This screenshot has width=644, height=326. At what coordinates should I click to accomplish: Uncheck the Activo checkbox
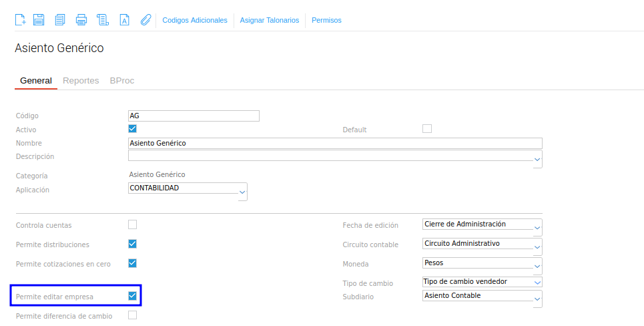132,129
